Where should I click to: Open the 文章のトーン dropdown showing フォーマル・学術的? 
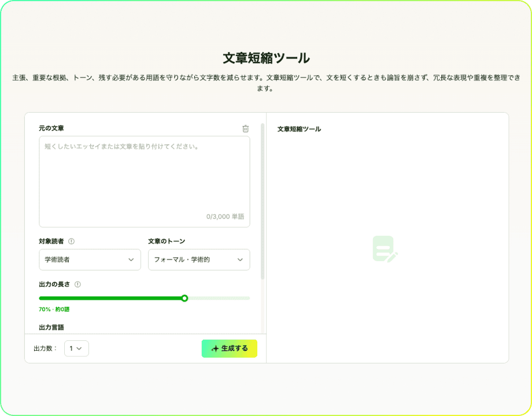(x=199, y=259)
